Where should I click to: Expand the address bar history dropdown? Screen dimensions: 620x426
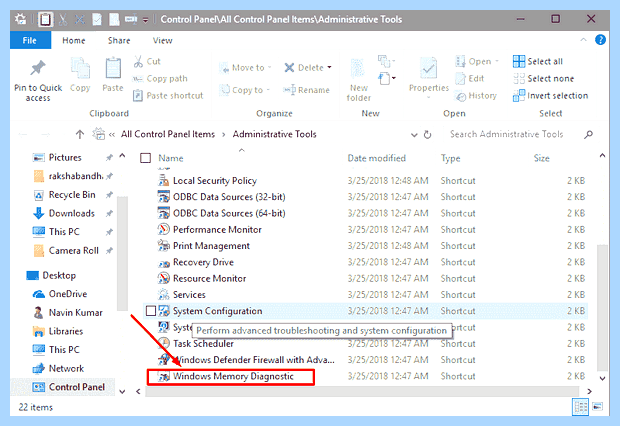click(414, 135)
